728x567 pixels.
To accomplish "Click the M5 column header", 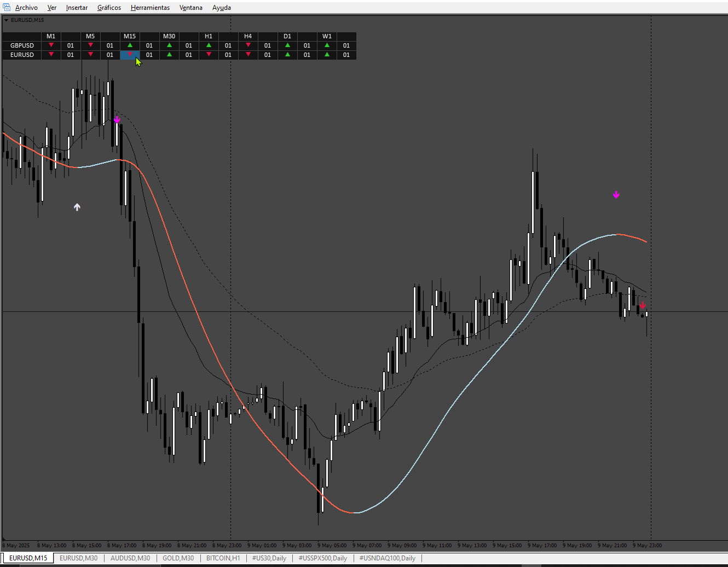I will tap(90, 36).
